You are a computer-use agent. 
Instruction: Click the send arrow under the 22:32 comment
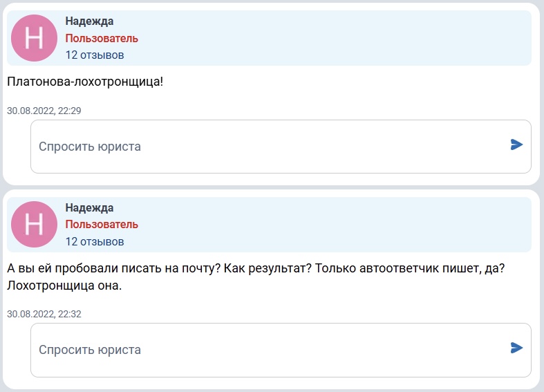pyautogui.click(x=516, y=348)
